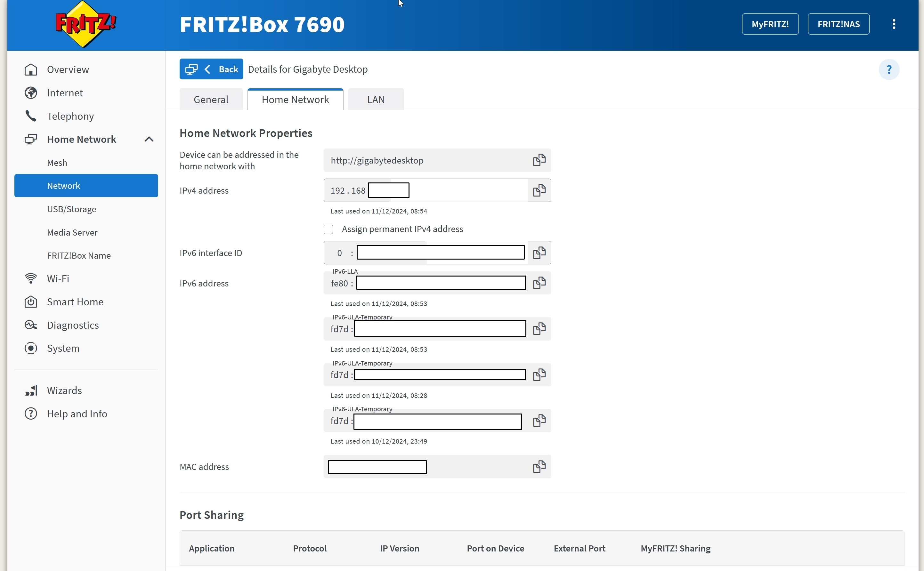Open the Telephony menu entry
This screenshot has width=924, height=571.
coord(70,116)
